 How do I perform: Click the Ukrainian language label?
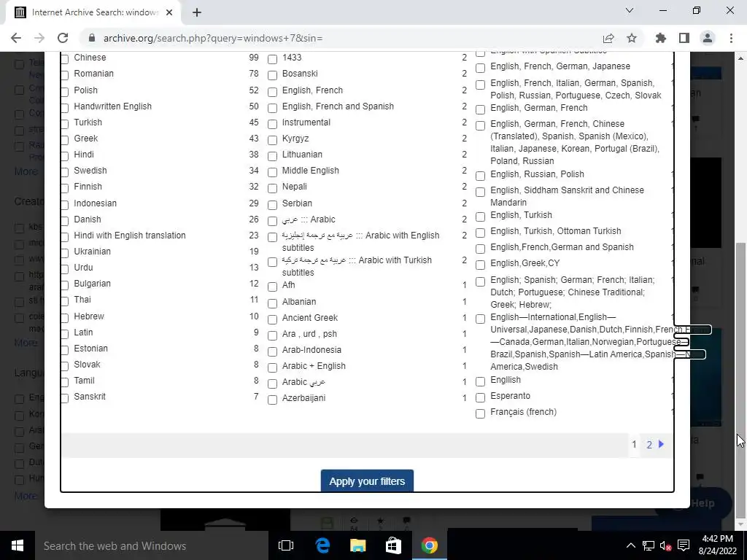pyautogui.click(x=92, y=252)
